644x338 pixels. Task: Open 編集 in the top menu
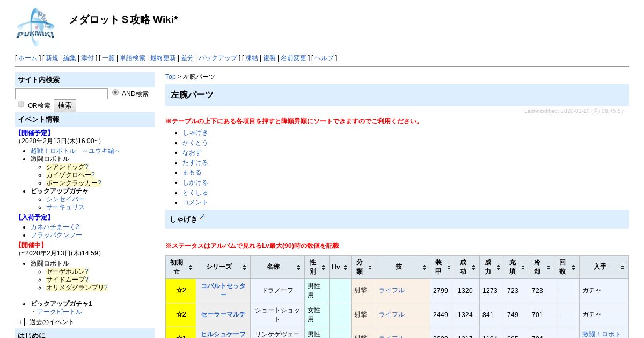coord(70,58)
